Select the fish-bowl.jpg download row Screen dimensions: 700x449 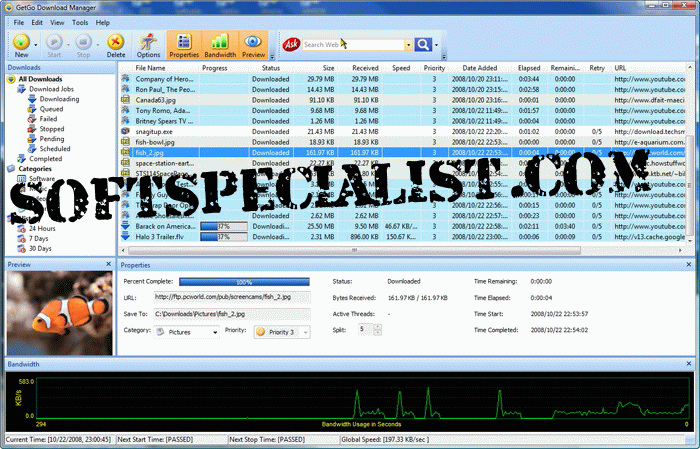pyautogui.click(x=402, y=142)
